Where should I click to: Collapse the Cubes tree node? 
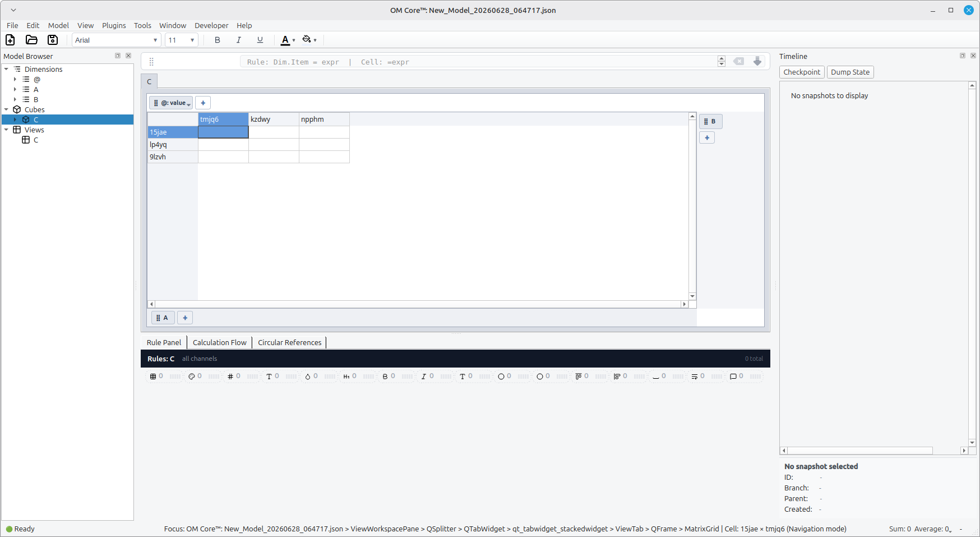click(x=7, y=109)
